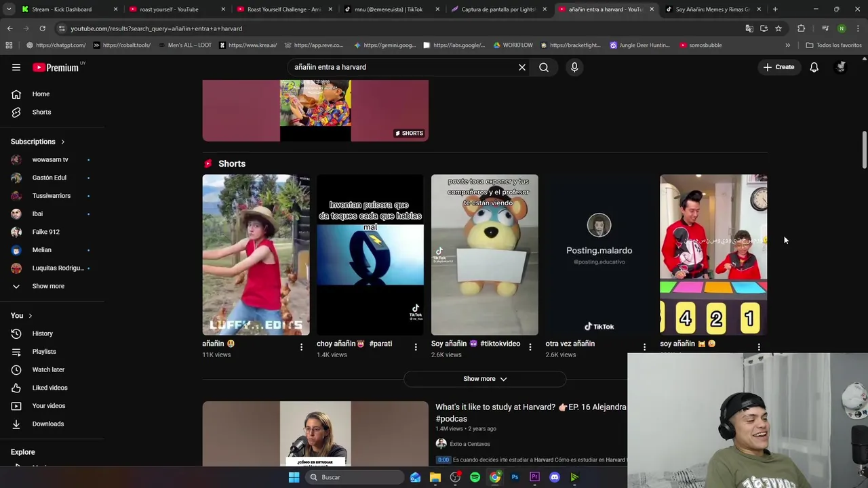The height and width of the screenshot is (488, 868).
Task: Expand the Subscriptions section header
Action: [37, 142]
